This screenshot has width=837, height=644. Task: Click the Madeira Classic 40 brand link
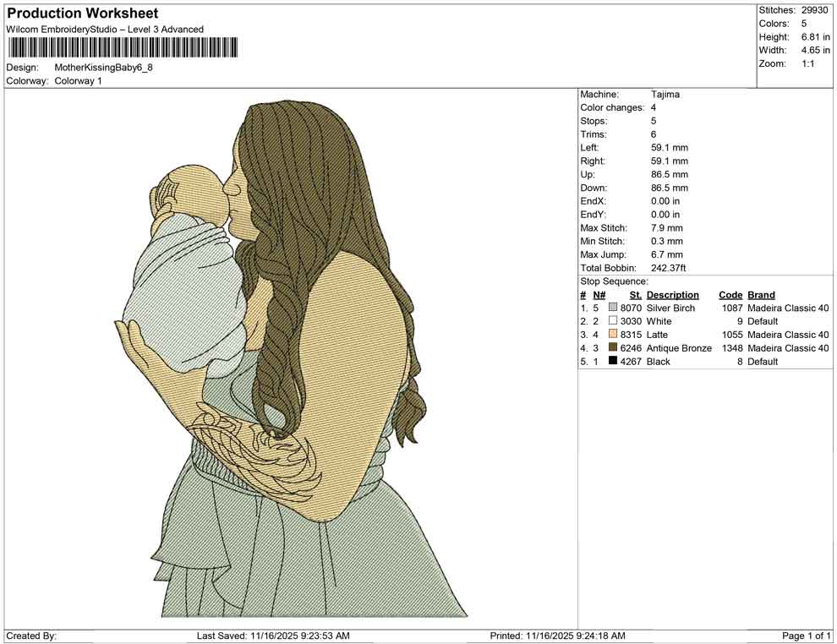point(788,308)
